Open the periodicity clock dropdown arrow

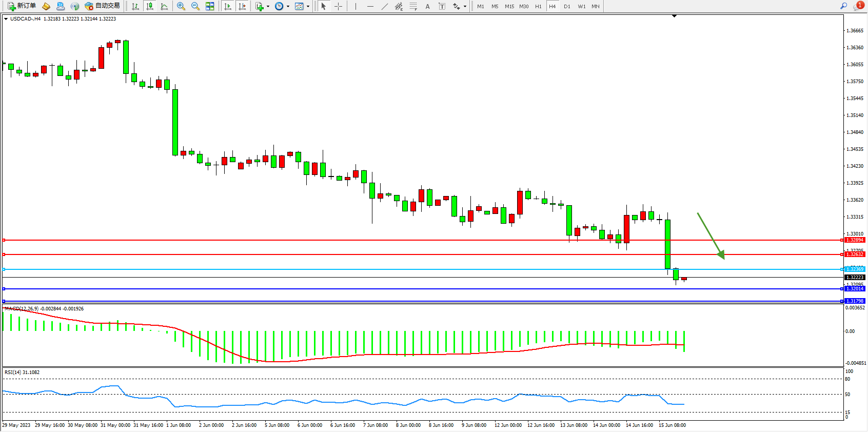click(288, 7)
